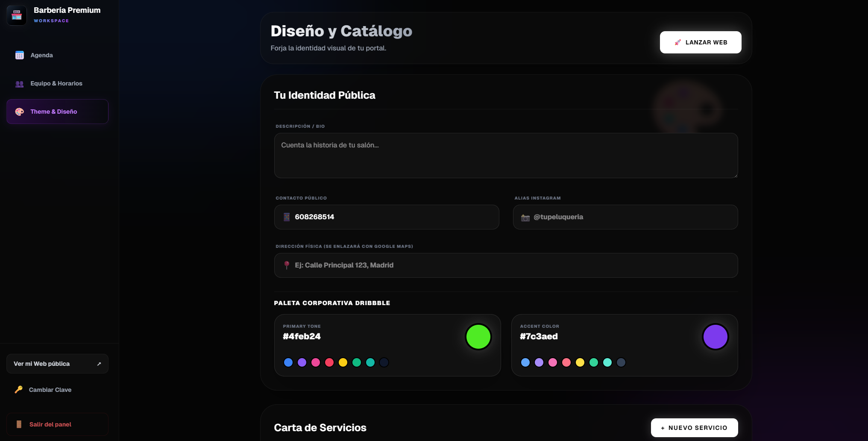
Task: Select the palette icon for Theme & Diseño
Action: point(19,112)
